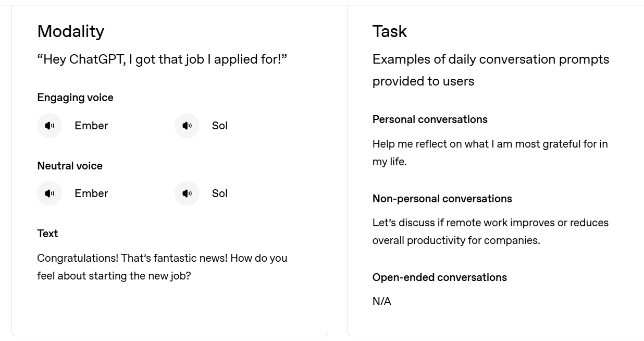Click the Personal conversations subheading
The height and width of the screenshot is (341, 644).
(430, 119)
